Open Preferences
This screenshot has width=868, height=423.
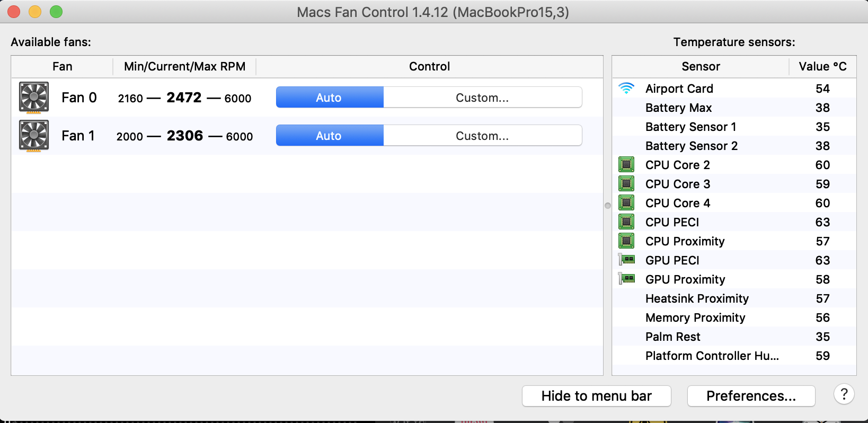coord(751,396)
